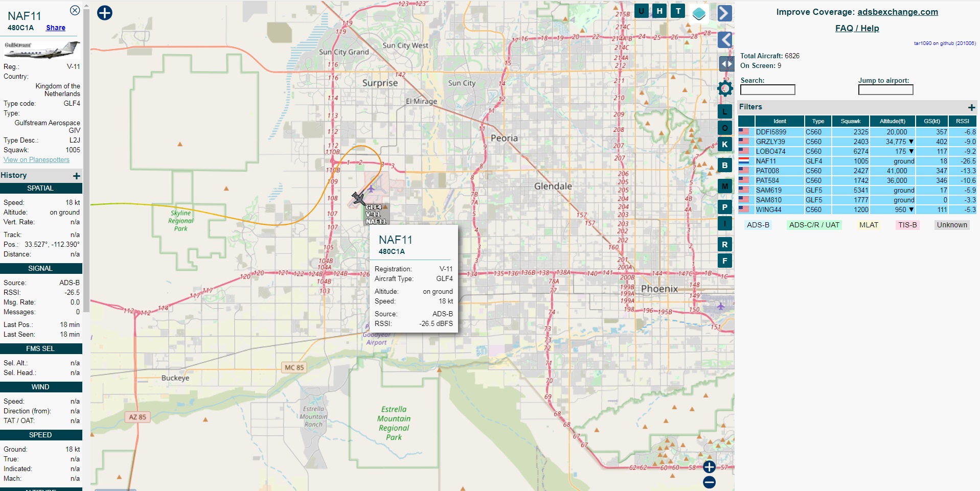The width and height of the screenshot is (980, 491).
Task: Collapse sidebar with left chevron button
Action: 725,39
